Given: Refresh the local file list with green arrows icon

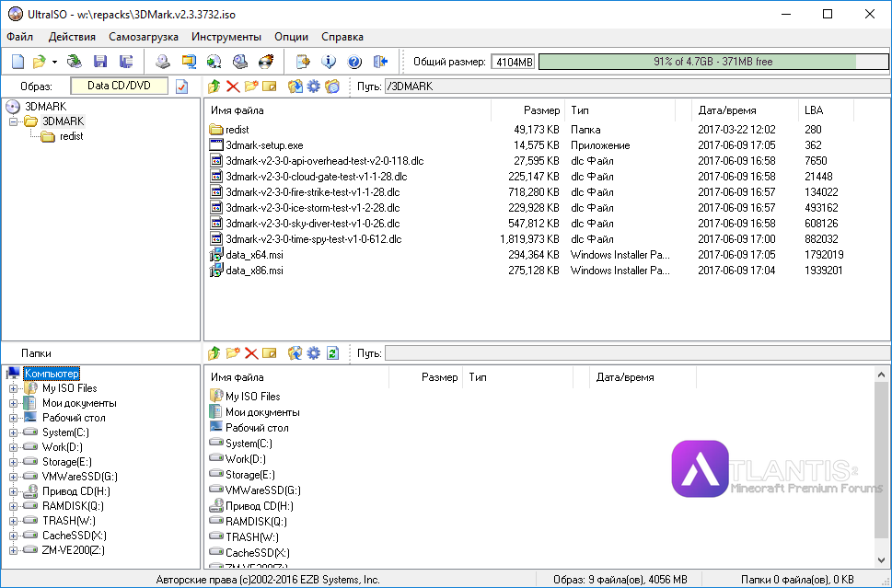Looking at the screenshot, I should click(x=333, y=353).
